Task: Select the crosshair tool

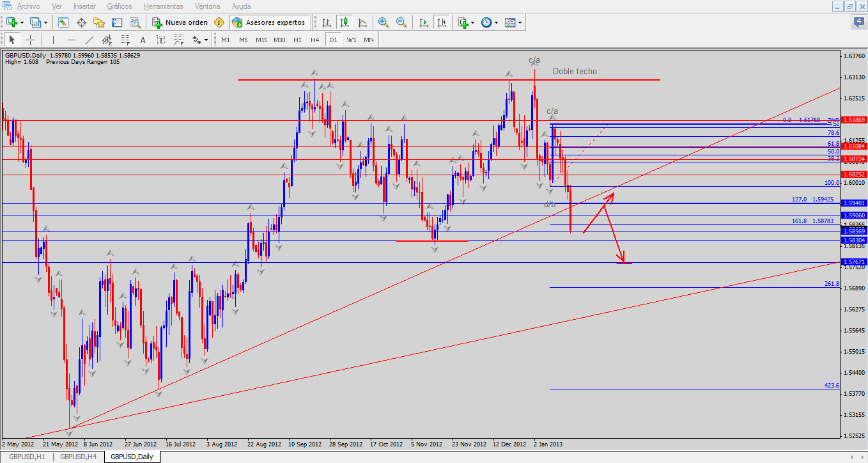Action: [x=30, y=40]
